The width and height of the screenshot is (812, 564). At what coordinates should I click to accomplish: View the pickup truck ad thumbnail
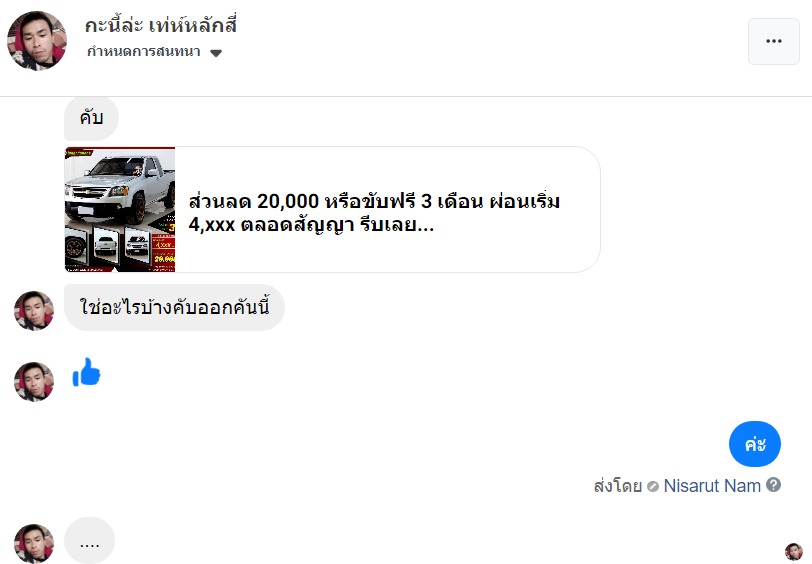(x=120, y=209)
